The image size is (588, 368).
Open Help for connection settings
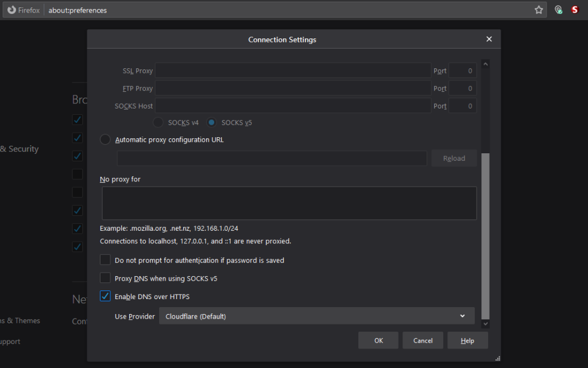coord(467,340)
